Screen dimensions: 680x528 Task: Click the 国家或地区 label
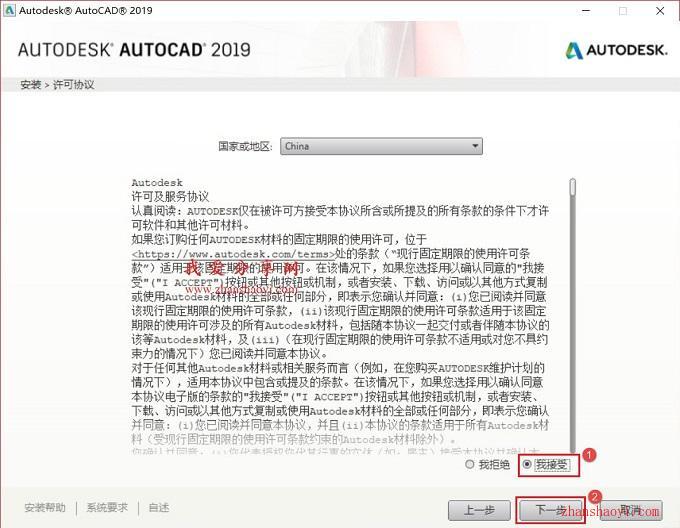(x=245, y=146)
